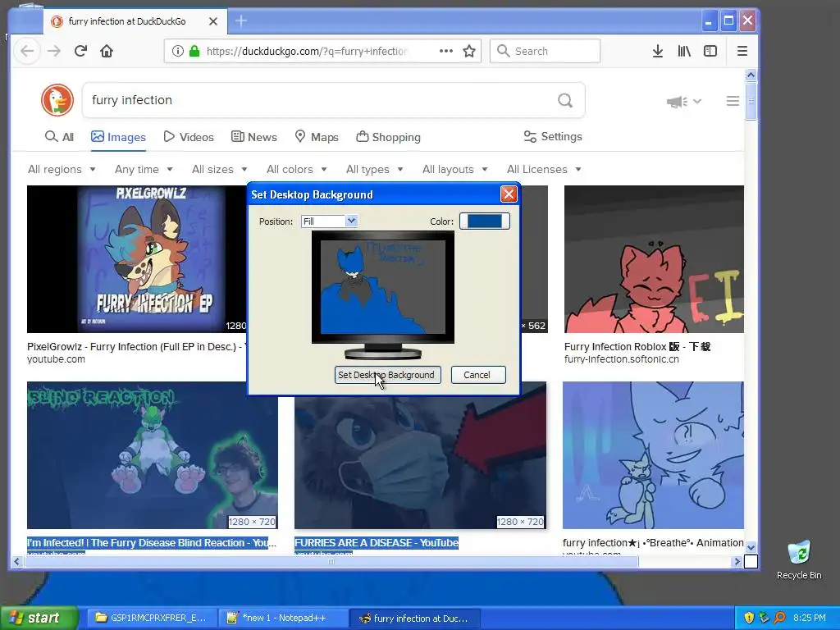Open a new browser tab

241,21
